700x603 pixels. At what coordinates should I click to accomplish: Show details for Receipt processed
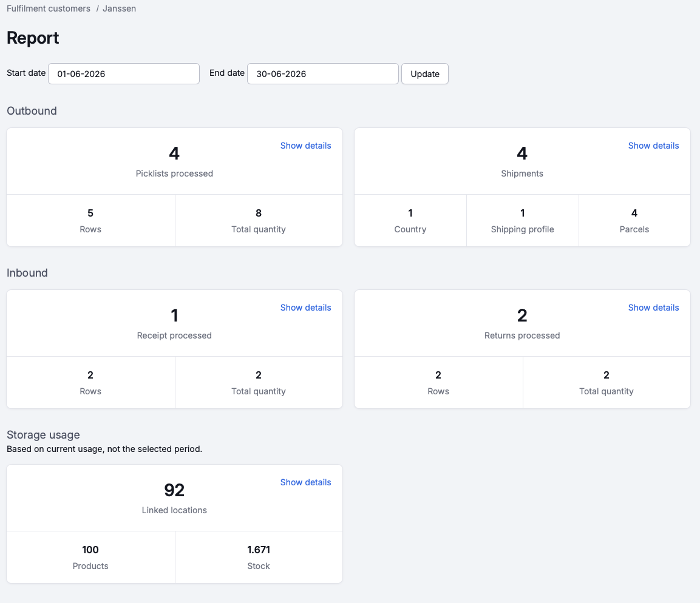(306, 308)
